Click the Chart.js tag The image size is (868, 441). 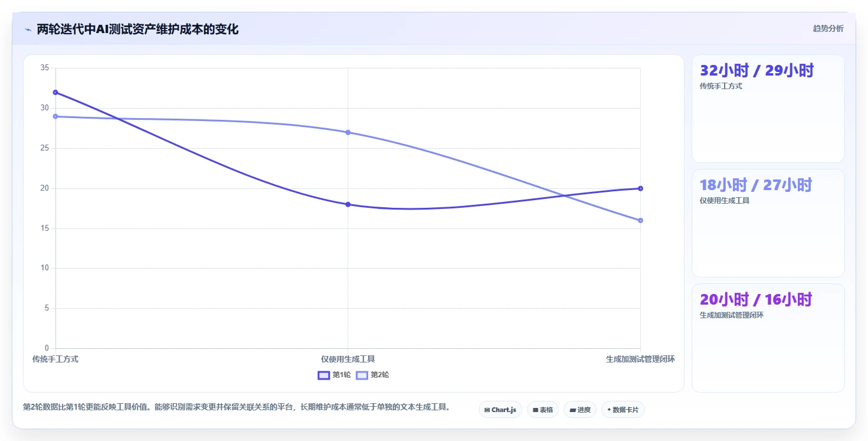click(500, 410)
